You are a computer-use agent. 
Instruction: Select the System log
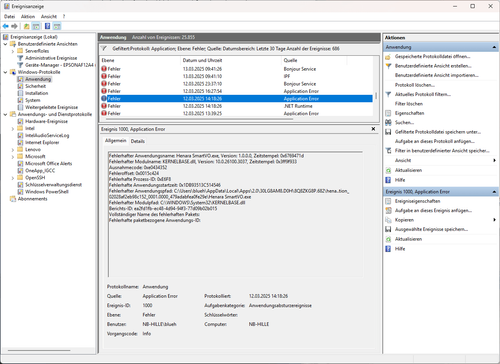(33, 100)
